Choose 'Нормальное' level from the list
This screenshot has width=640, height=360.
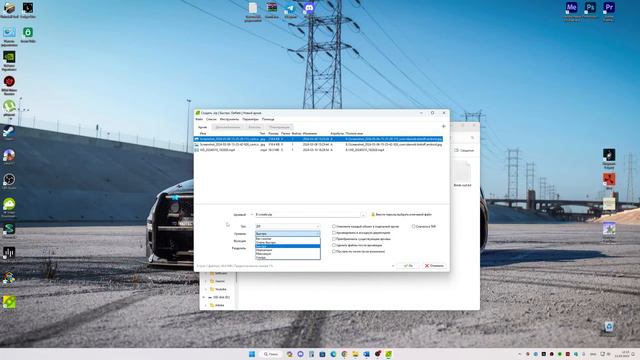click(287, 250)
